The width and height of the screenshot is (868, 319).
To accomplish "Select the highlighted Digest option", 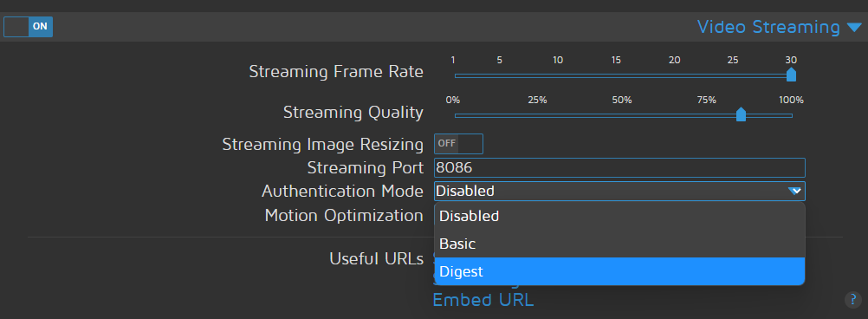I will [619, 271].
